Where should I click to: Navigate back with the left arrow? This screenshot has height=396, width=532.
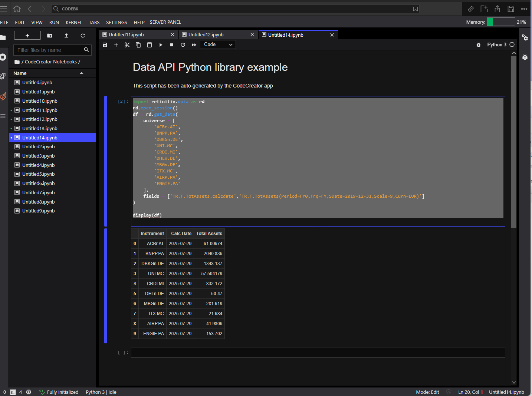[x=30, y=9]
